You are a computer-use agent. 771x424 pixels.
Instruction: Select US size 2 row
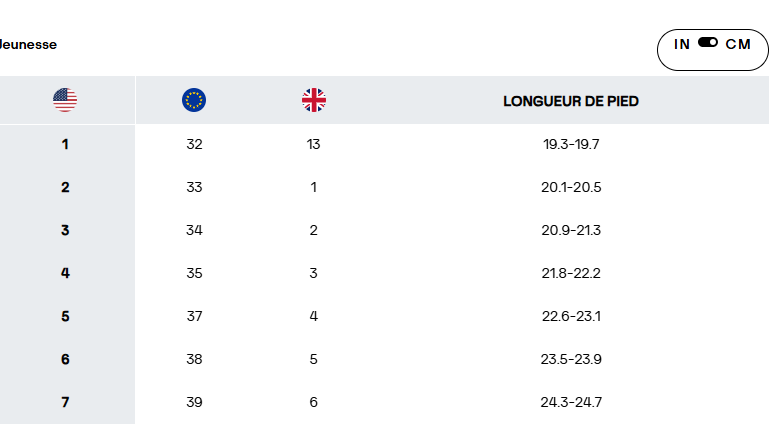[x=65, y=187]
